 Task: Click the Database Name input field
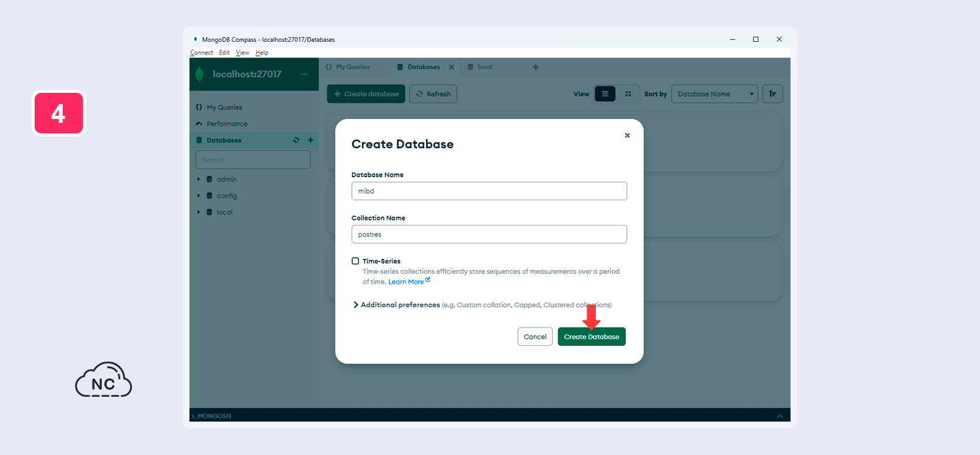489,191
